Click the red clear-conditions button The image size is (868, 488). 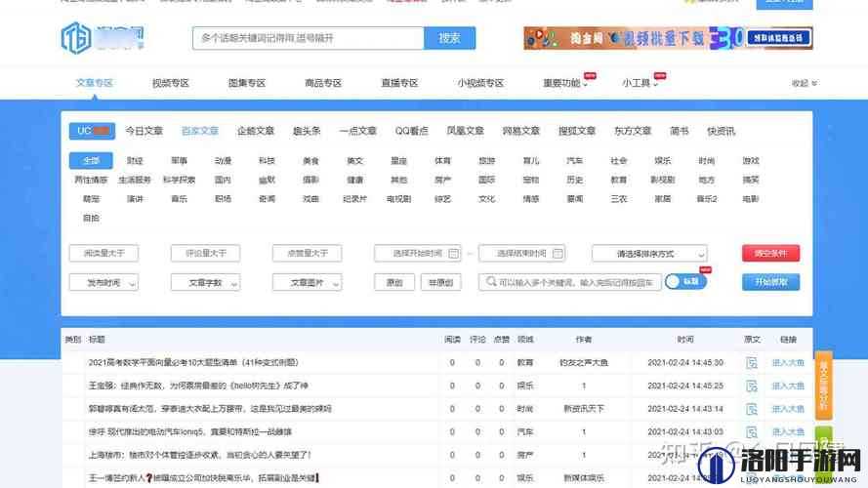pyautogui.click(x=770, y=254)
